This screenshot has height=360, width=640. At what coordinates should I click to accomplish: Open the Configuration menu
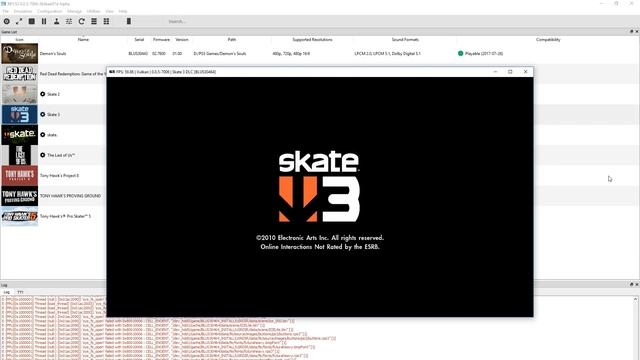[x=49, y=11]
